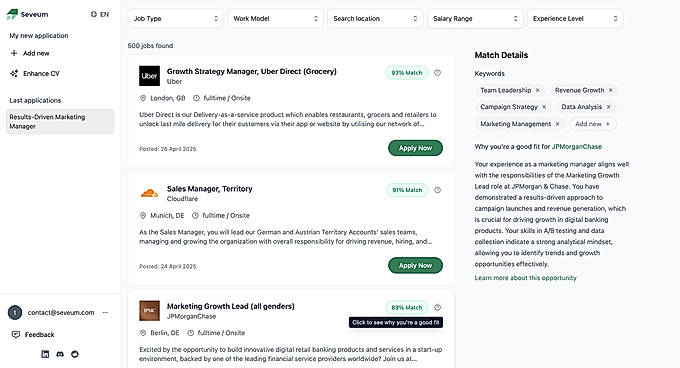
Task: Click info icon next to 93% Match
Action: click(438, 73)
